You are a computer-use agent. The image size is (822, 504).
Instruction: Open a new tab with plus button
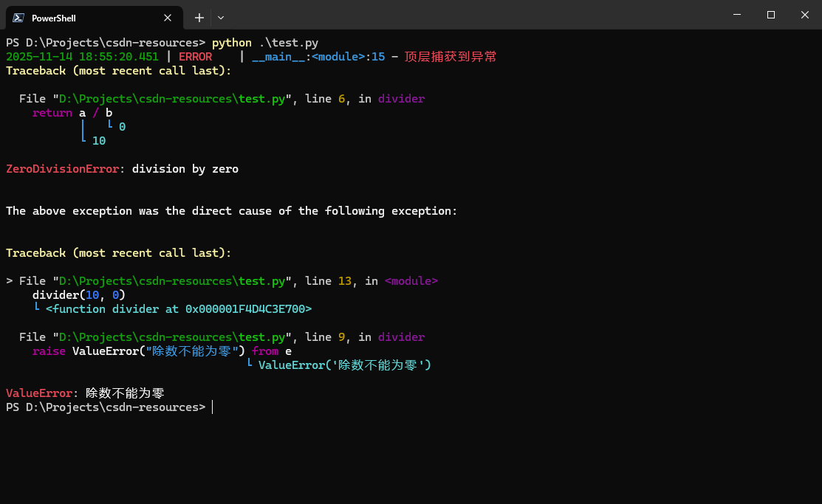click(199, 18)
